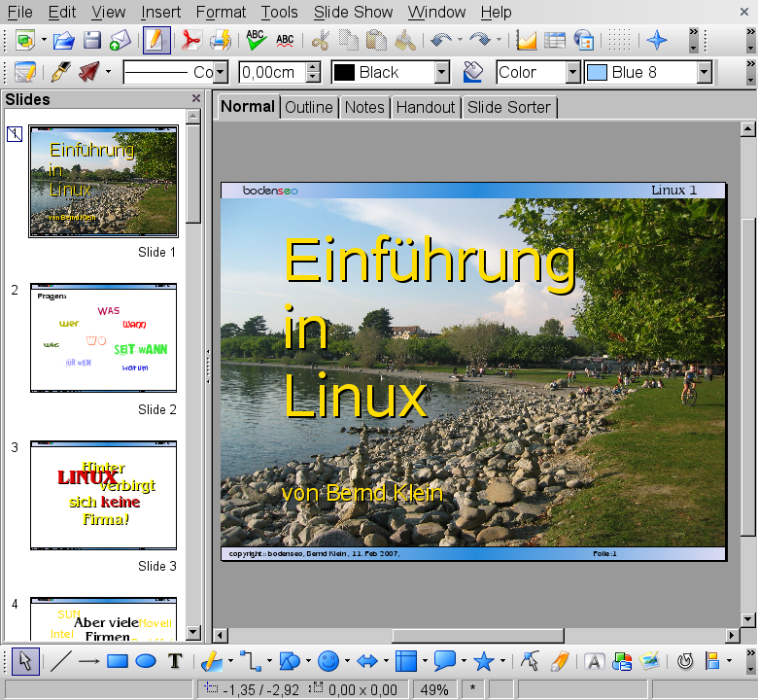Choose the line ending with arrow tool
The height and width of the screenshot is (700, 758).
pos(88,661)
